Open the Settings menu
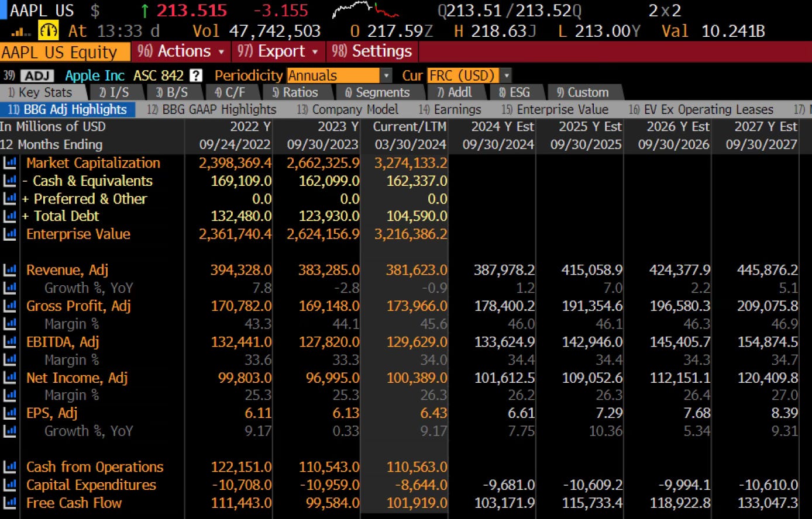 click(373, 51)
